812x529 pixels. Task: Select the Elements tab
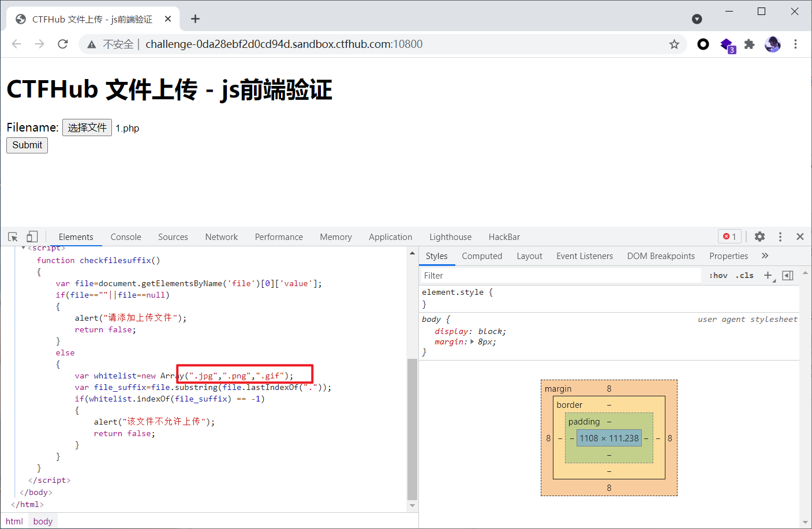click(76, 237)
